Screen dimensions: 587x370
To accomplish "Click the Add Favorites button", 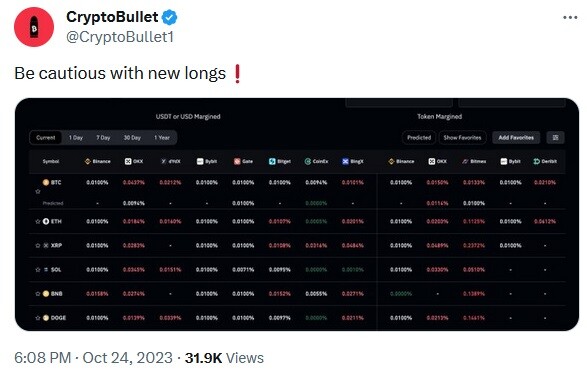I will click(x=516, y=137).
